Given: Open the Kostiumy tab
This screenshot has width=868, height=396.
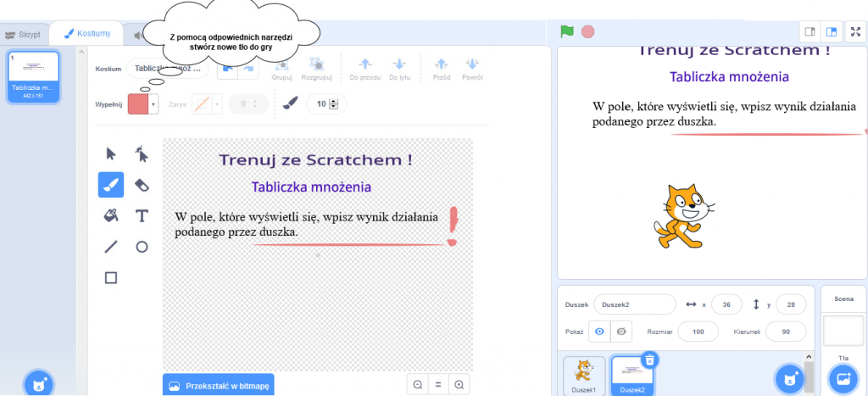Looking at the screenshot, I should pyautogui.click(x=87, y=34).
